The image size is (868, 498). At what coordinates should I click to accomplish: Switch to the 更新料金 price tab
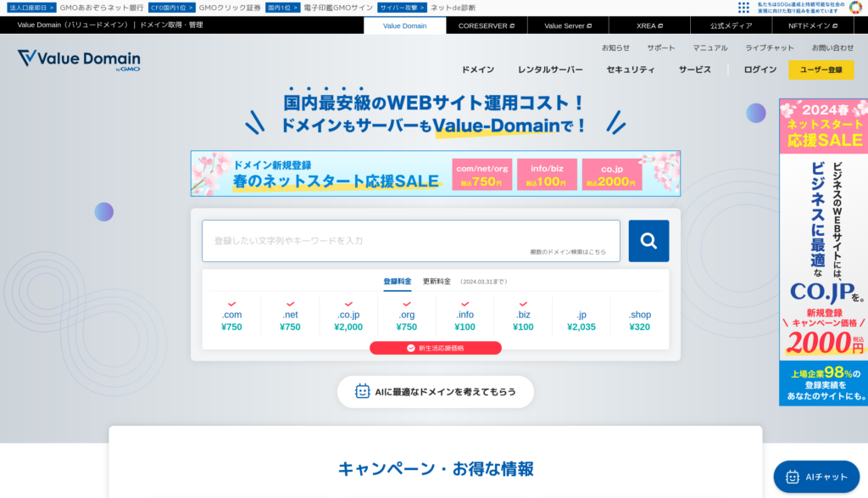(x=437, y=282)
